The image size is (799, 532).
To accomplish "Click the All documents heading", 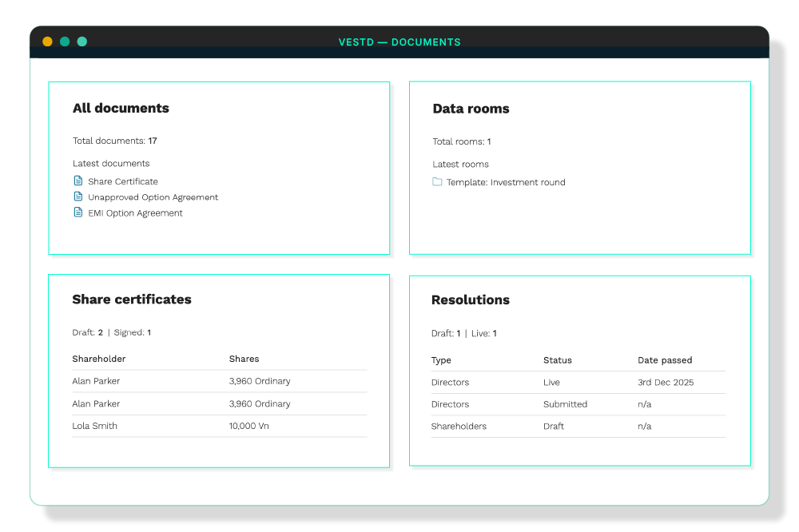I will pos(121,108).
